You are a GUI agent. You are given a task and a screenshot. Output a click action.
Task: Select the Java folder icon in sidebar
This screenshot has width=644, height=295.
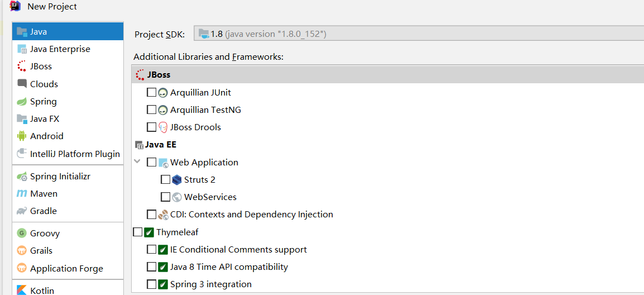click(x=22, y=31)
